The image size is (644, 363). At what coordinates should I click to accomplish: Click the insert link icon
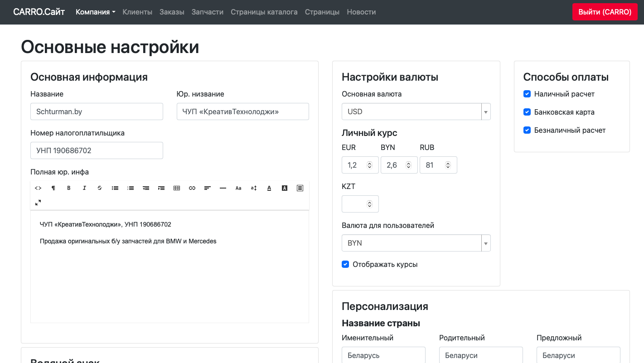tap(192, 188)
